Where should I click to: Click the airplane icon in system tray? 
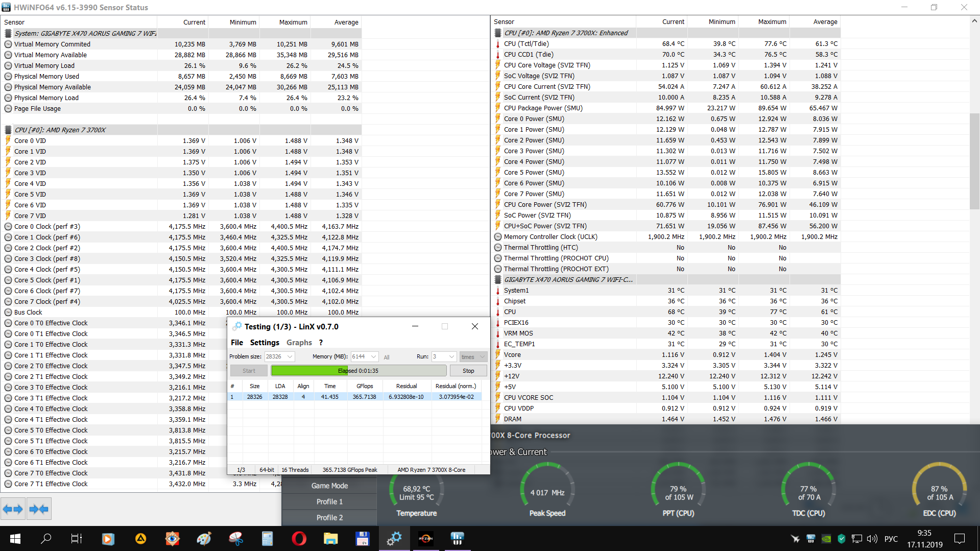pyautogui.click(x=795, y=538)
